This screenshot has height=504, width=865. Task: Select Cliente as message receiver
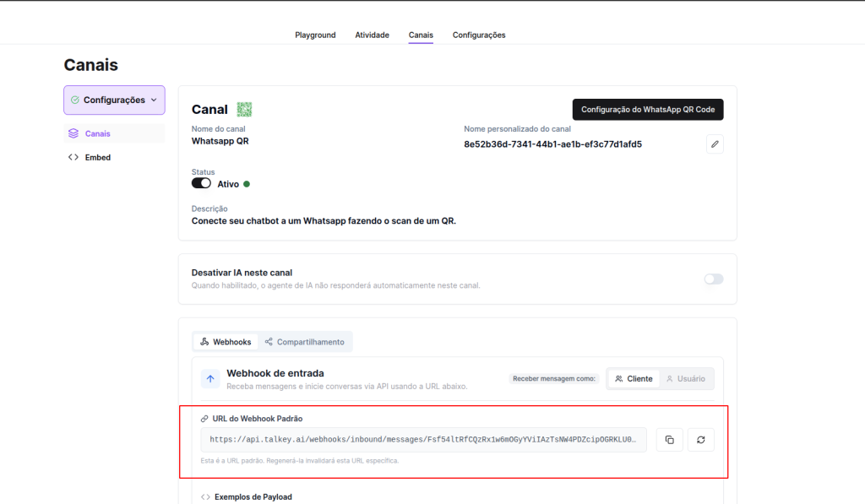(634, 379)
